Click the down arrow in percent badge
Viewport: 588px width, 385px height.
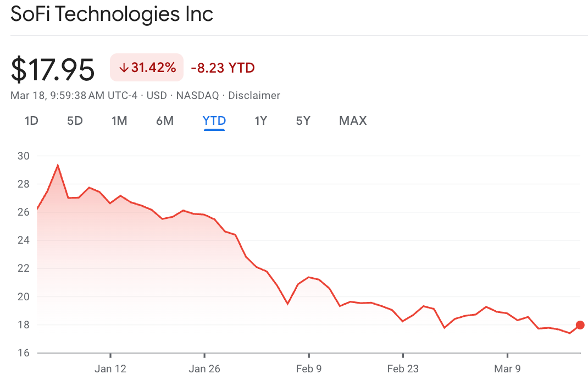point(124,68)
